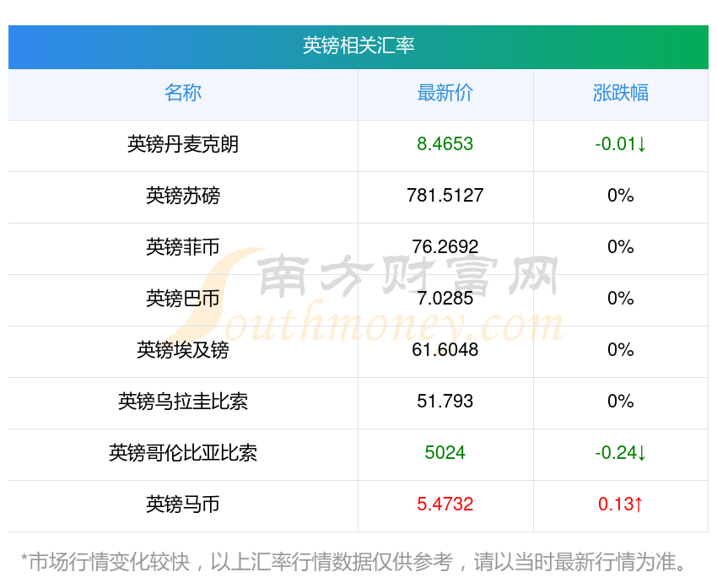The image size is (717, 588).
Task: Choose the 英镑埃及镑 row name
Action: tap(183, 350)
